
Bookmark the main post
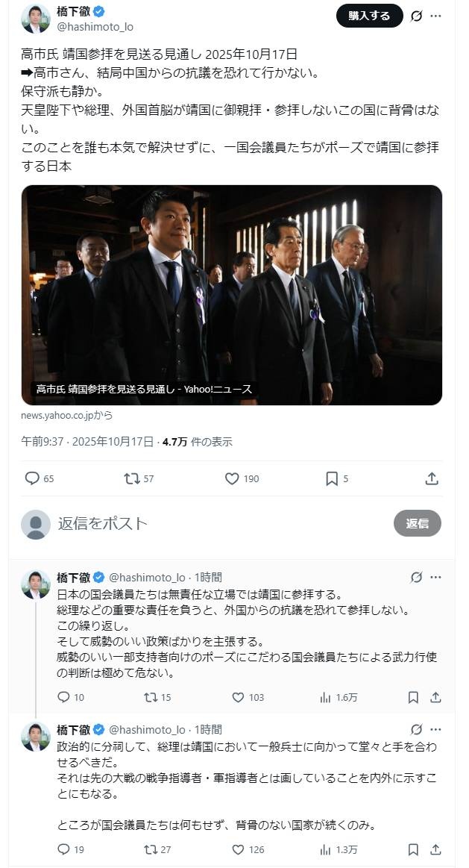332,478
